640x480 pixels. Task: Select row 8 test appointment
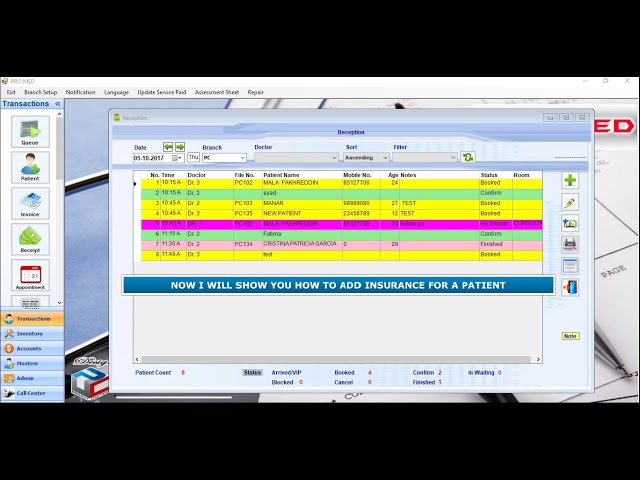click(x=342, y=255)
